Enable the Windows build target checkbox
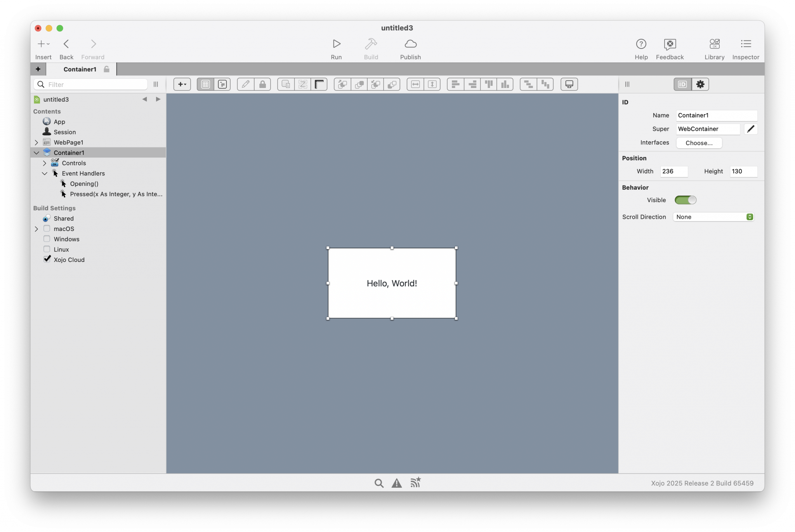The height and width of the screenshot is (532, 795). click(x=47, y=239)
